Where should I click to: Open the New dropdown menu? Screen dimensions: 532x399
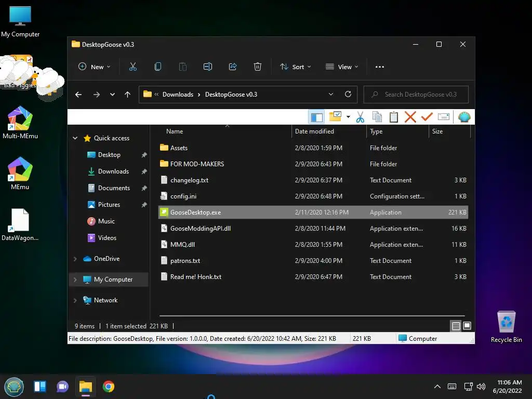pyautogui.click(x=95, y=67)
